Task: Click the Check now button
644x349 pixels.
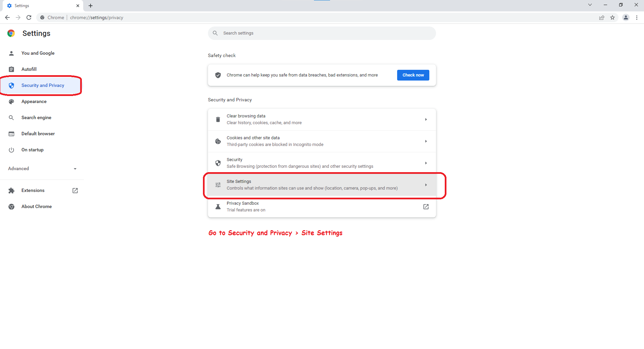Action: (413, 75)
